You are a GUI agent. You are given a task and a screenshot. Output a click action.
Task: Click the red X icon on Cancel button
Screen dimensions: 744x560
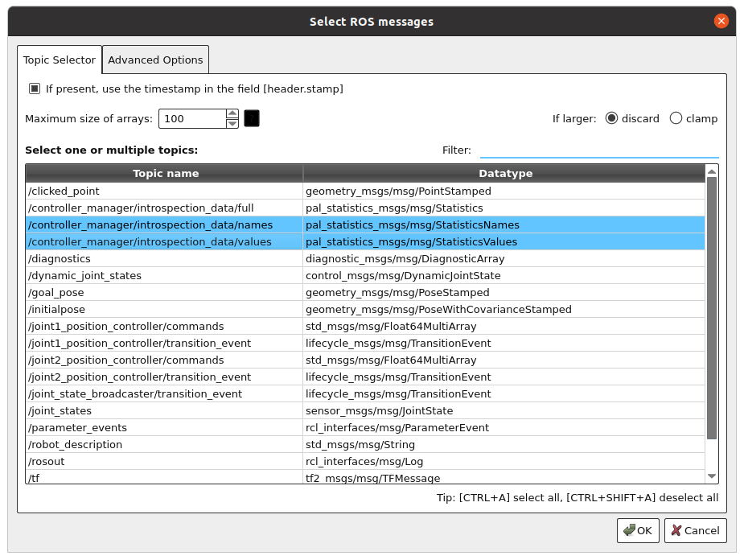[676, 530]
